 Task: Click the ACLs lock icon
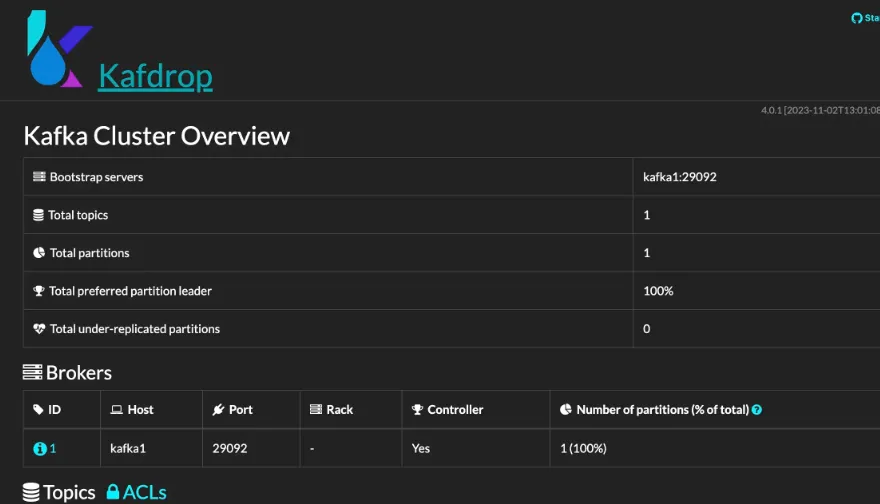point(113,492)
